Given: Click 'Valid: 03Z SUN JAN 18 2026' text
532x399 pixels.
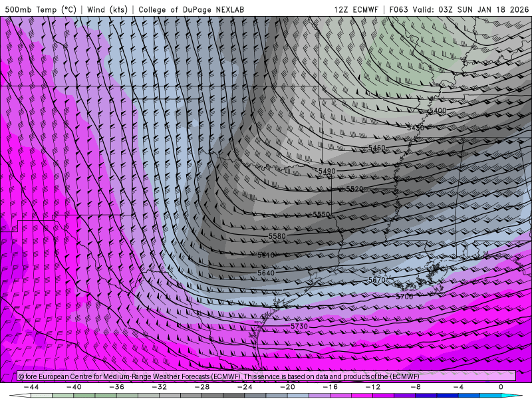Looking at the screenshot, I should click(471, 9).
